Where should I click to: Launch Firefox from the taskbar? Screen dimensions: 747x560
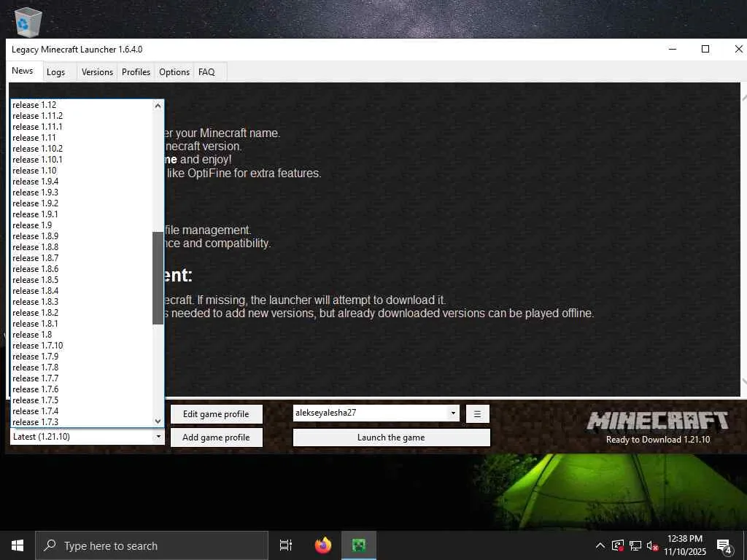(323, 545)
